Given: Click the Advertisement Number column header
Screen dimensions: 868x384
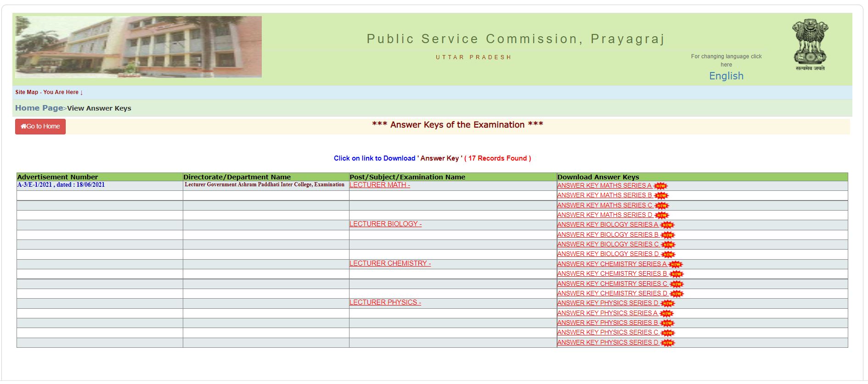Looking at the screenshot, I should click(100, 177).
